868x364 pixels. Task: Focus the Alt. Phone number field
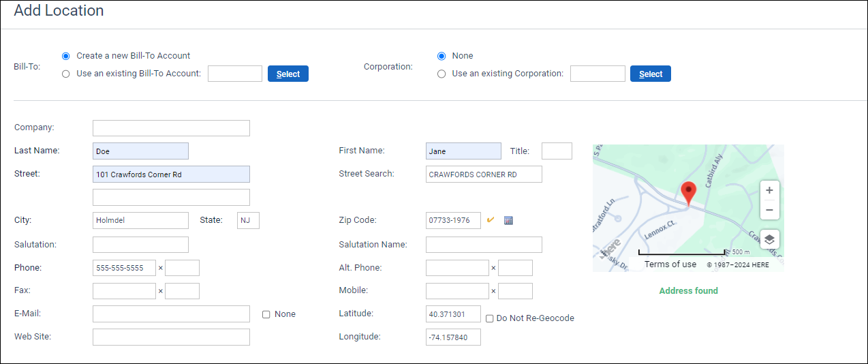[457, 268]
